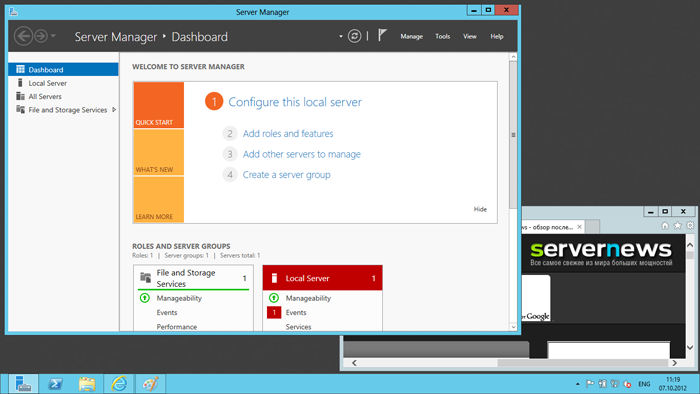Click Action Center flag in system tray
Image resolution: width=700 pixels, height=394 pixels.
(x=590, y=384)
